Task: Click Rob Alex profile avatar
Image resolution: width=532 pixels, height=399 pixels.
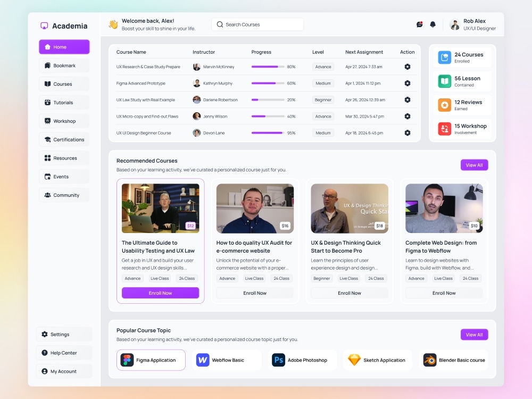Action: 454,24
